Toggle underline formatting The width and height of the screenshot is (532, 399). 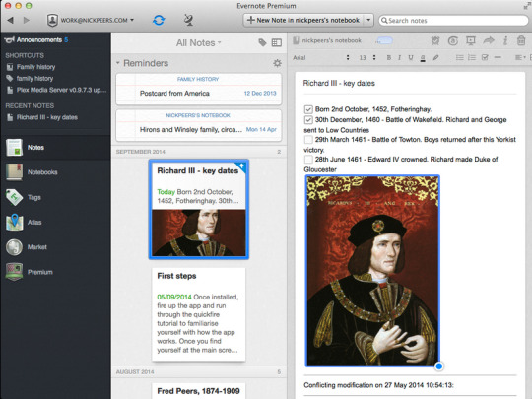click(411, 58)
